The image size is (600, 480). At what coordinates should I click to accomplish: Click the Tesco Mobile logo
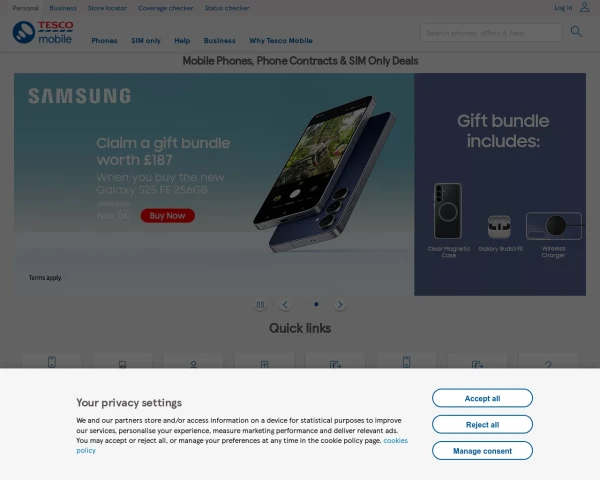43,32
